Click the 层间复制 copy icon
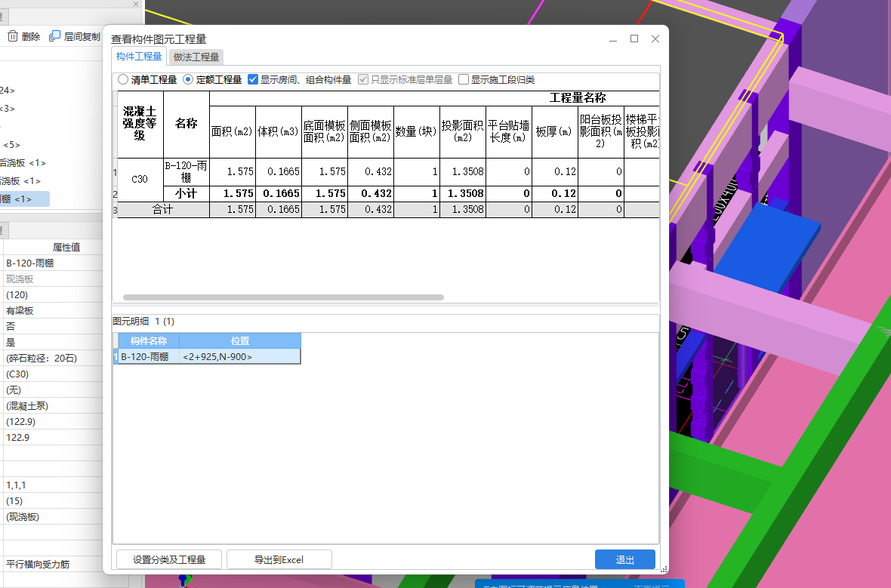 pyautogui.click(x=54, y=36)
